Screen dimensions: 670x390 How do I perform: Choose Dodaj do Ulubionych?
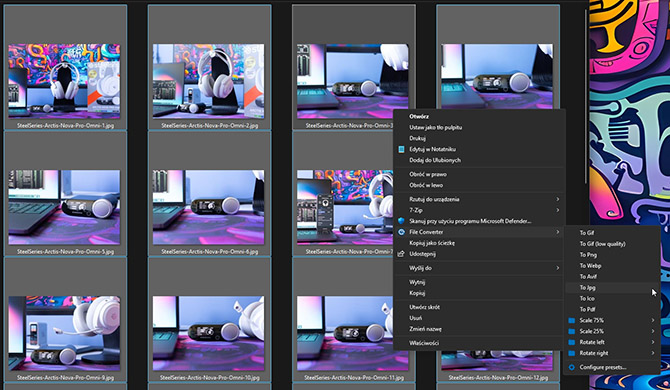tap(479, 160)
